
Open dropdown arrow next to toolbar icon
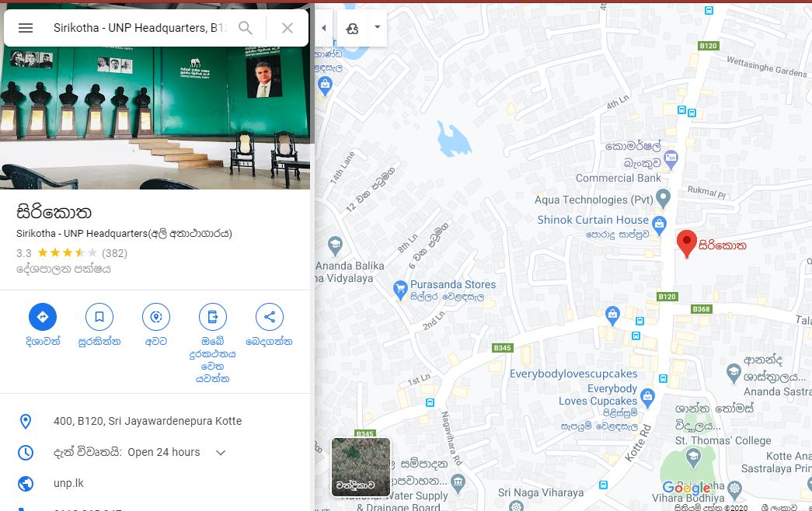[378, 27]
